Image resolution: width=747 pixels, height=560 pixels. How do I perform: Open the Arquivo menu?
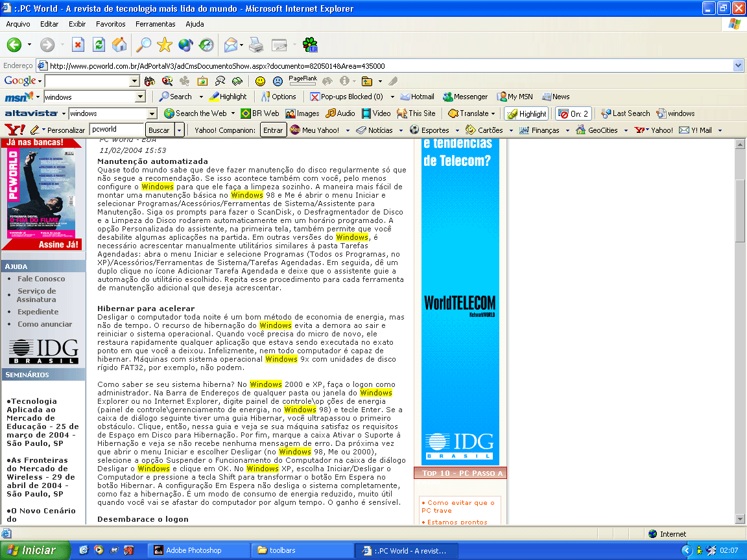point(18,24)
